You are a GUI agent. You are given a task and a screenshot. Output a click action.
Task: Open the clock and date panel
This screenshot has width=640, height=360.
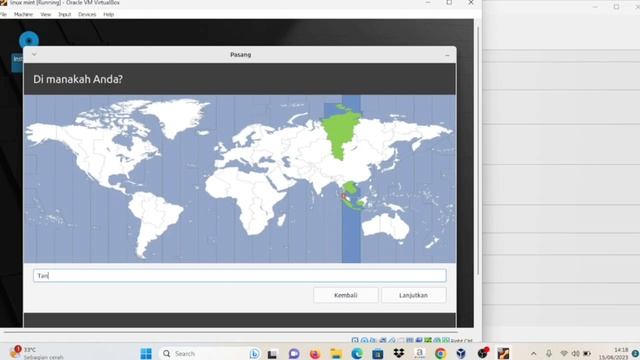[613, 353]
